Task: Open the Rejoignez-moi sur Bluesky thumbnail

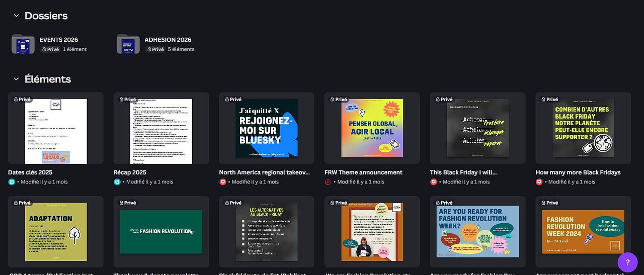Action: (267, 128)
